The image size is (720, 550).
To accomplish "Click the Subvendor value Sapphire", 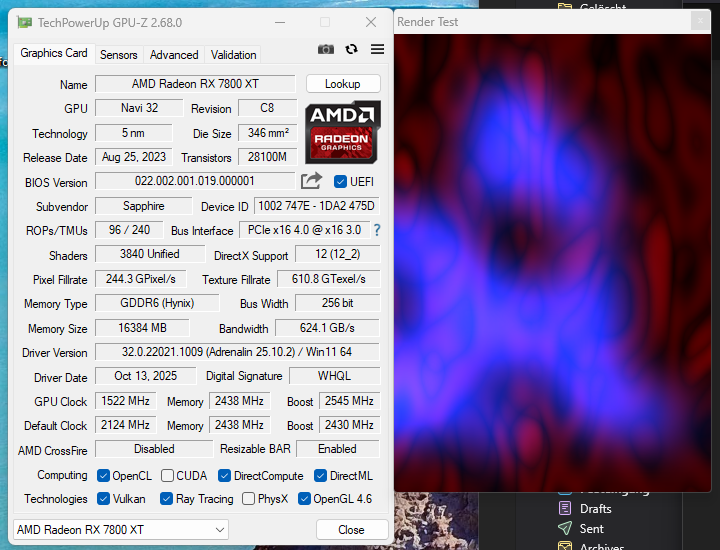I will (x=143, y=206).
